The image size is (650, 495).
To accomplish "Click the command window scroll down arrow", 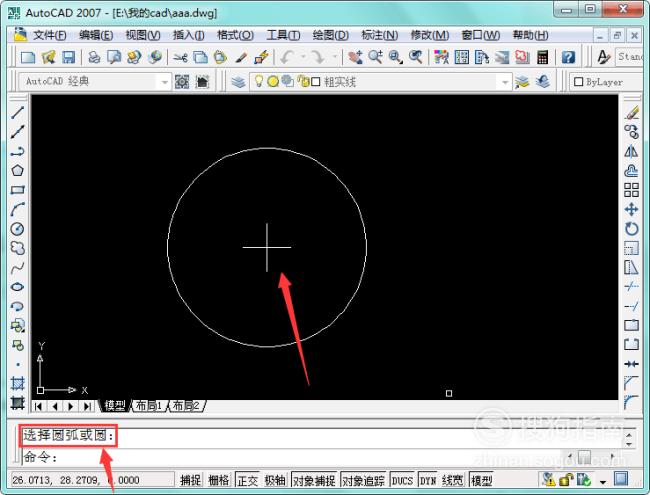I will 629,444.
